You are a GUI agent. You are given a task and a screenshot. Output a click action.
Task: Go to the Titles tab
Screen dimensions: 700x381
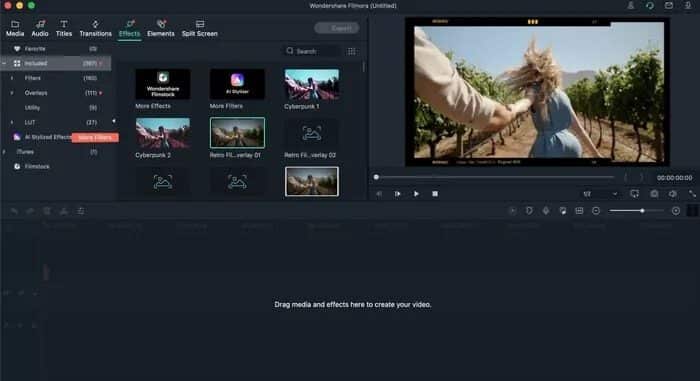coord(64,28)
